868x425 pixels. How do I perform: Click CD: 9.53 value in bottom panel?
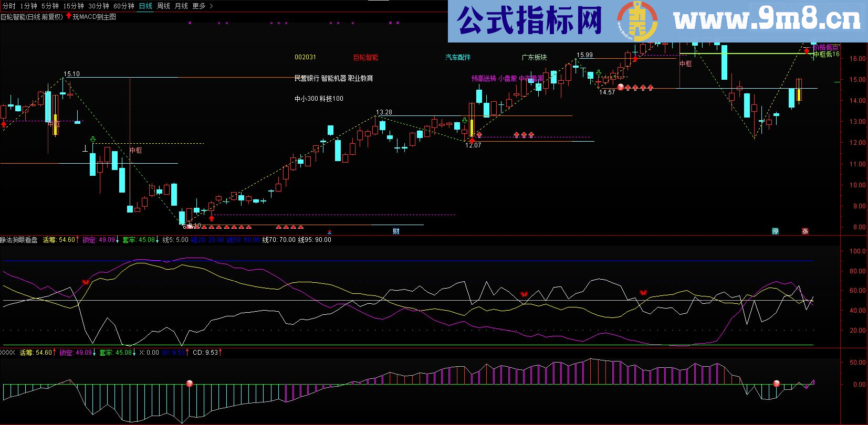pyautogui.click(x=206, y=353)
